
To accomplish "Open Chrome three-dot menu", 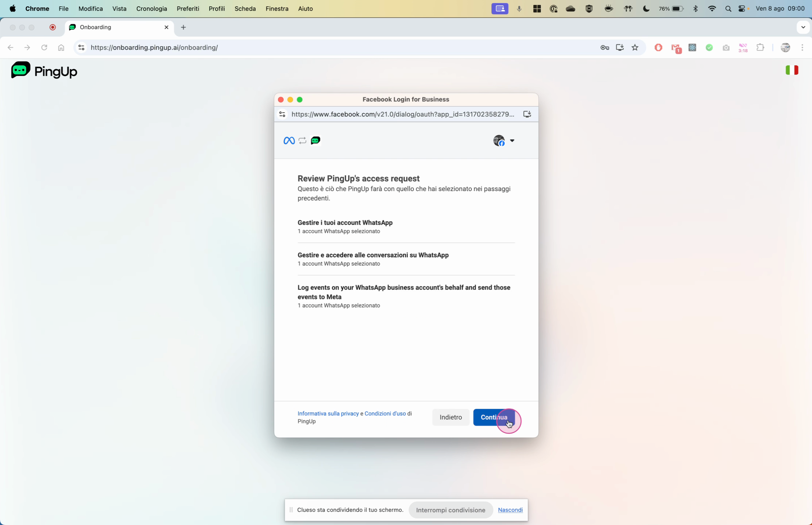I will pos(802,48).
